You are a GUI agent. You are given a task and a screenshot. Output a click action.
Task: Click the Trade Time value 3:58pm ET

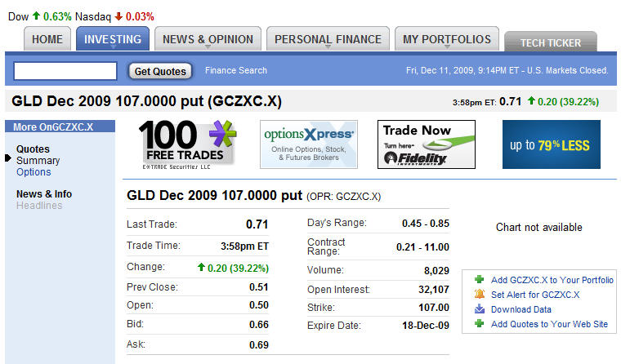click(244, 246)
